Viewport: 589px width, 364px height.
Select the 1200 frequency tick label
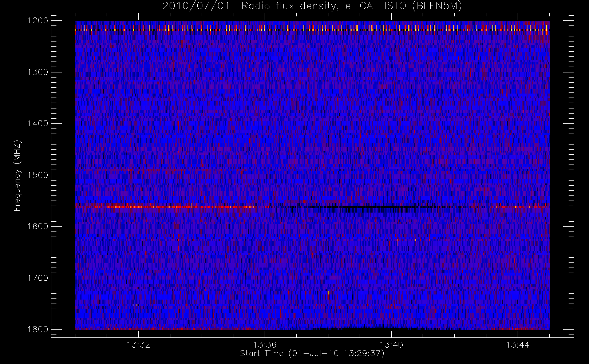pyautogui.click(x=38, y=21)
